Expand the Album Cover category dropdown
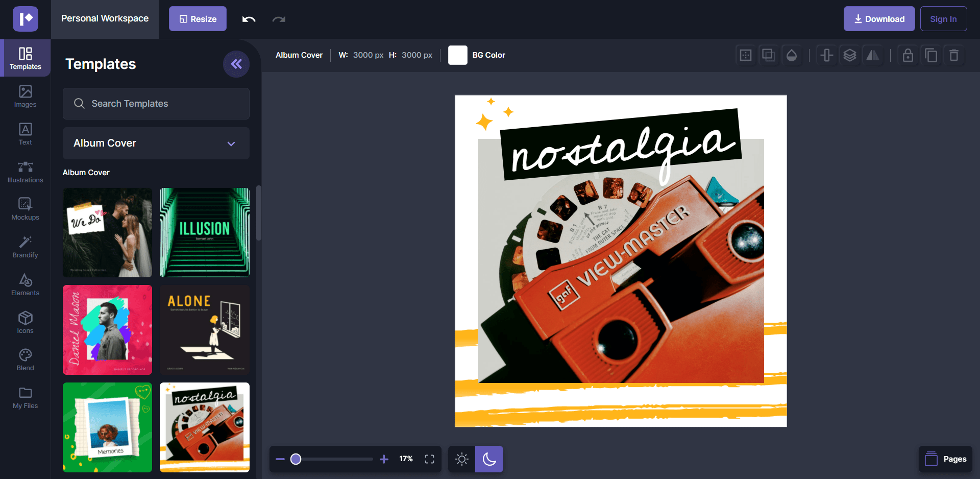Image resolution: width=980 pixels, height=479 pixels. (x=156, y=143)
